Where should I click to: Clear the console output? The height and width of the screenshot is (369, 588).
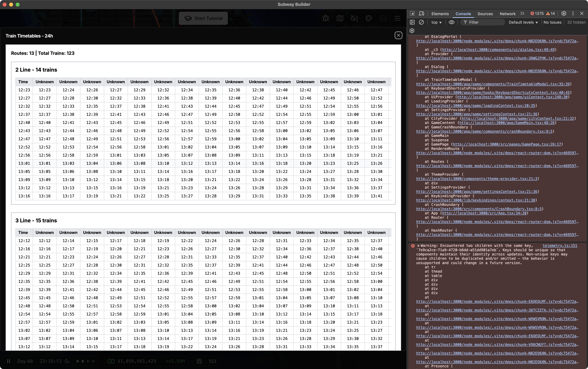[x=421, y=22]
